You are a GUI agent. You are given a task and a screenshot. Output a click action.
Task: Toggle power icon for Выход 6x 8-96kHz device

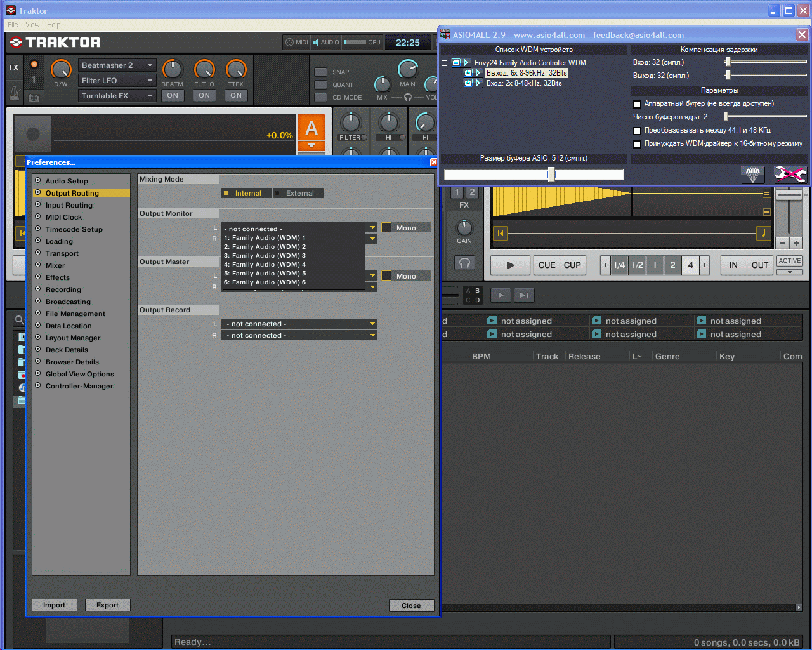pos(468,73)
